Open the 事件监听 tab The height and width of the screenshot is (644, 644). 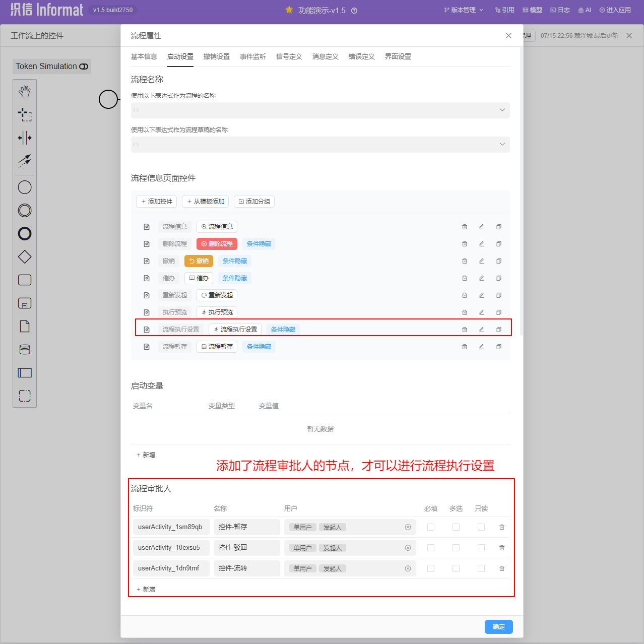pos(253,57)
